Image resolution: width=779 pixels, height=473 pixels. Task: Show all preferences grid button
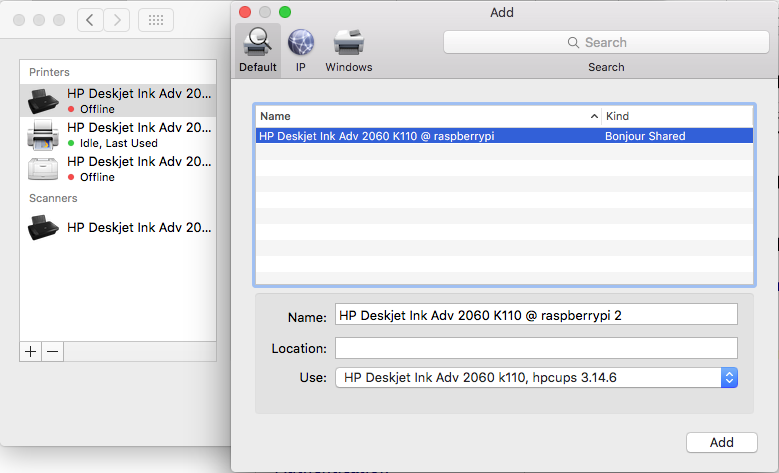156,20
